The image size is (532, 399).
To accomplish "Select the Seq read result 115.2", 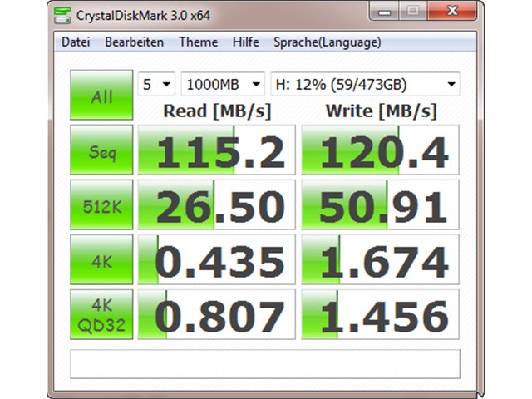I will pyautogui.click(x=216, y=150).
